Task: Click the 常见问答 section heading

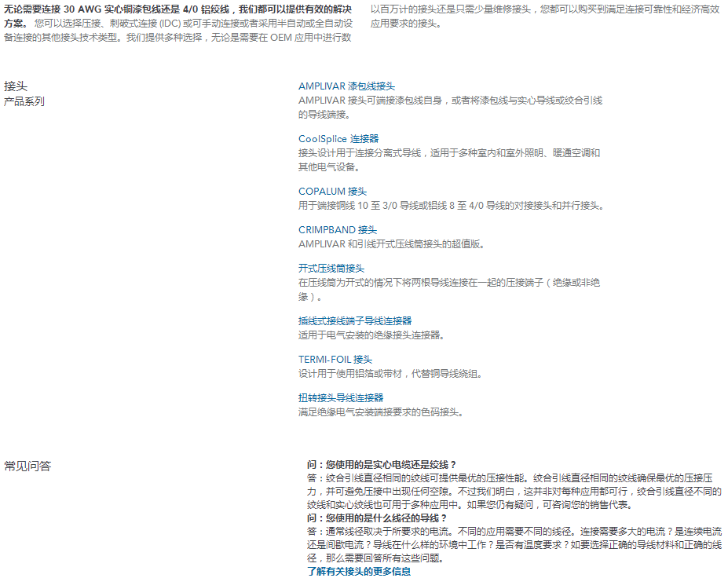Action: point(27,466)
